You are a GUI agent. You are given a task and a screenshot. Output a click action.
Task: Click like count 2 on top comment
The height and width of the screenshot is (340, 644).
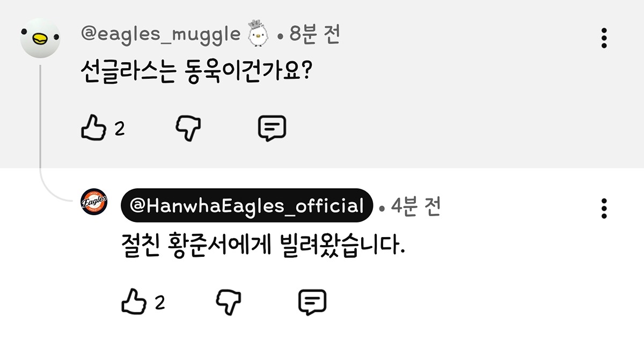(120, 129)
